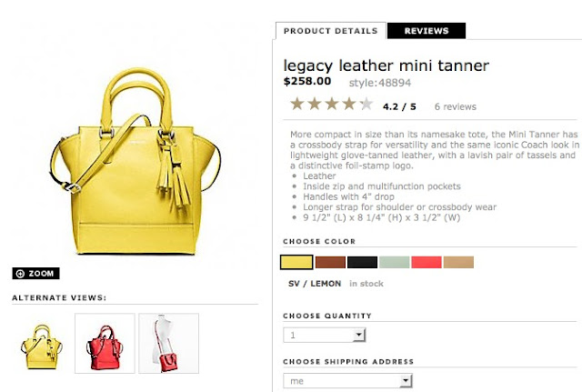
Task: Select the brown color swatch
Action: 330,263
